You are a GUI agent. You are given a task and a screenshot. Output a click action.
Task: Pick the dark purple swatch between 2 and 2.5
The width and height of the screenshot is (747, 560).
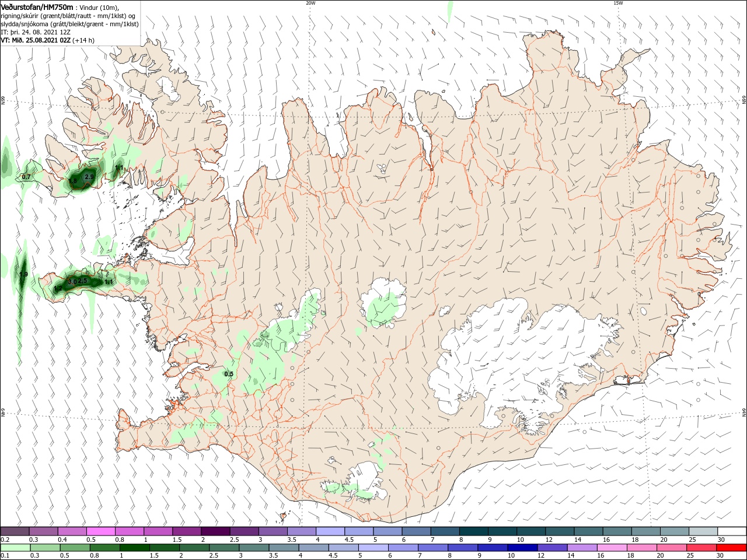click(215, 531)
